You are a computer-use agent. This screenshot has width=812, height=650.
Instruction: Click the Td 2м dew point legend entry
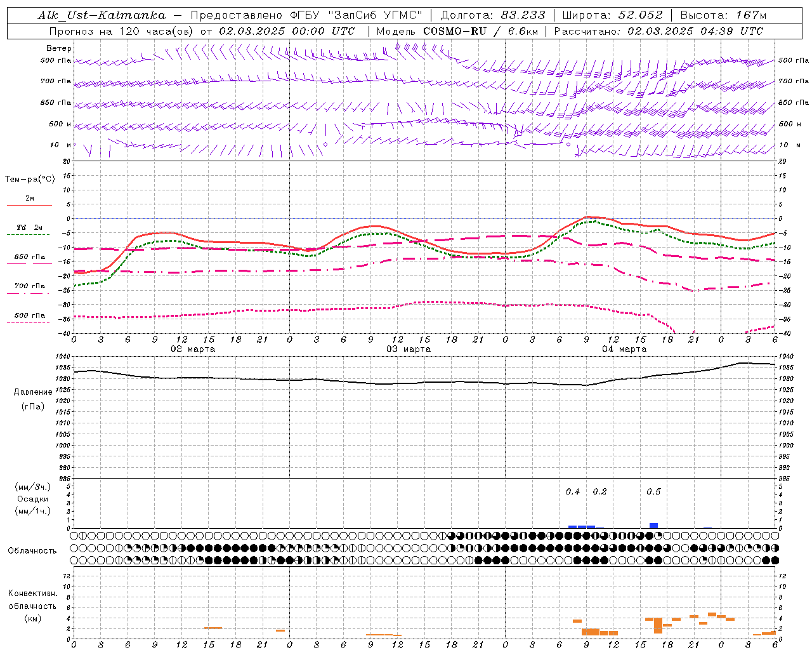30,227
